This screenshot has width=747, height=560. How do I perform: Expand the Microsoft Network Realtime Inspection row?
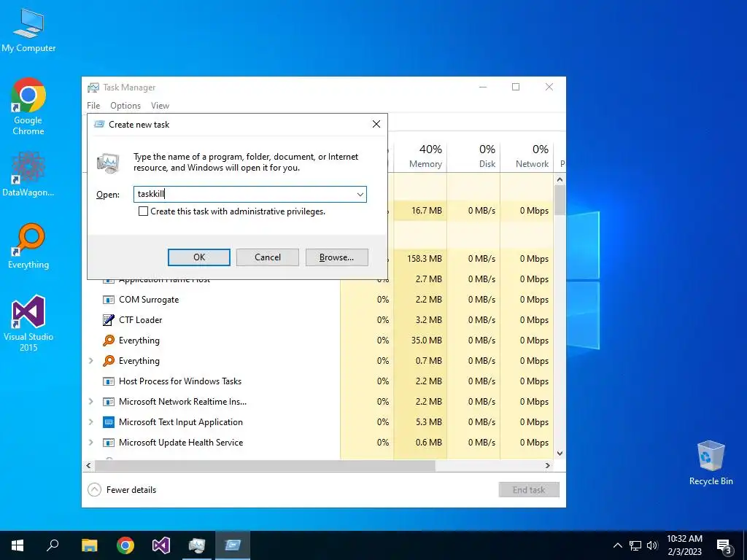(91, 402)
